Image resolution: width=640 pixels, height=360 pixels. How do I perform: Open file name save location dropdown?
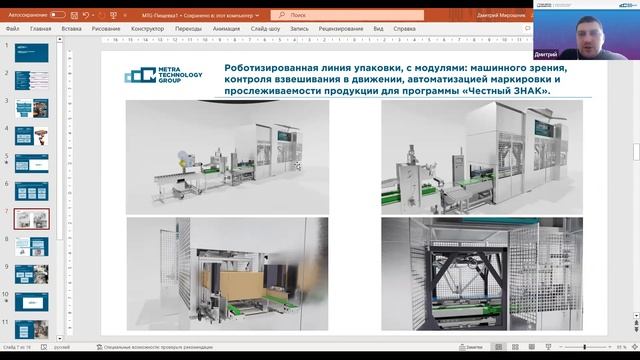click(x=257, y=16)
